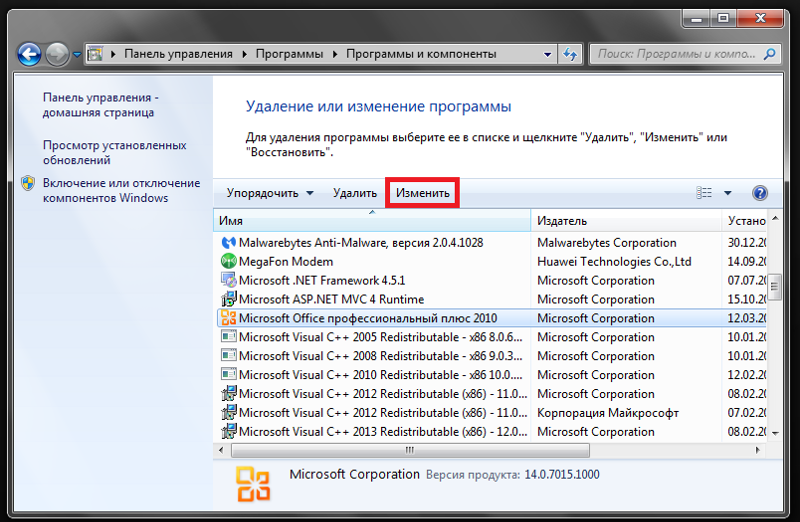The height and width of the screenshot is (522, 800).
Task: Click 'Huawei Technologies Co.,Ltd' publisher cell
Action: pyautogui.click(x=614, y=261)
